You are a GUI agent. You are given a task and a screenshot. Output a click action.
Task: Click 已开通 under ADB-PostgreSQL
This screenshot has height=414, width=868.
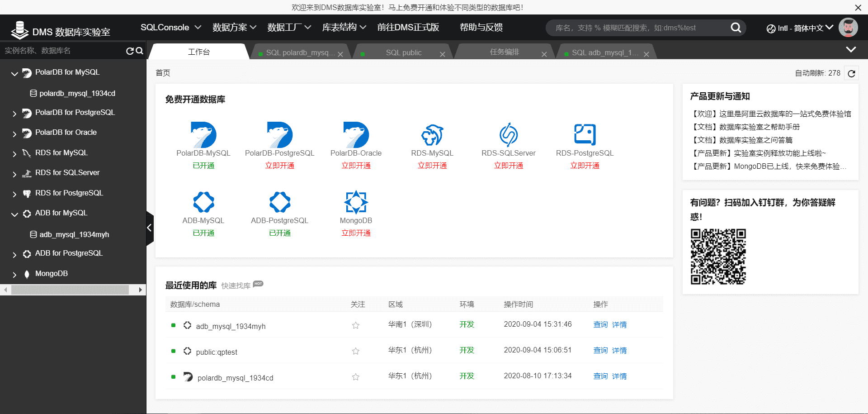[x=280, y=233]
